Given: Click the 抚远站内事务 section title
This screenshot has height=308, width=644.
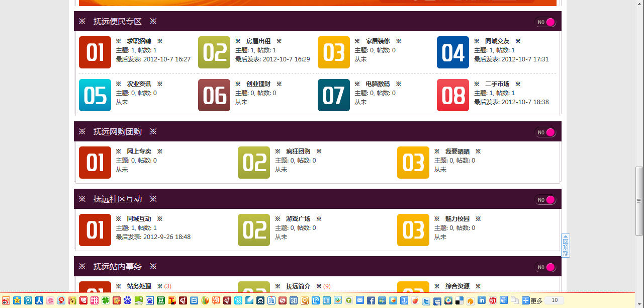Looking at the screenshot, I should click(118, 267).
